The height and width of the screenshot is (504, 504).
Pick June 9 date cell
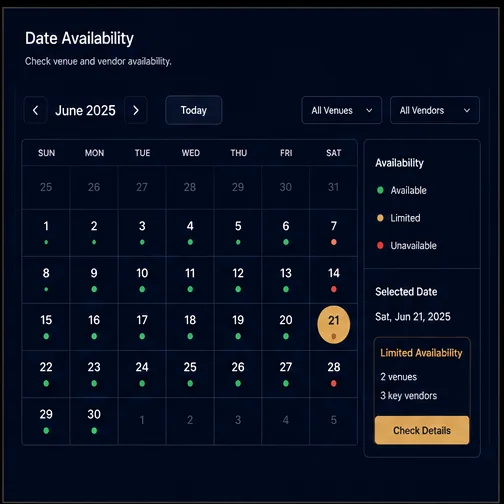click(x=94, y=280)
